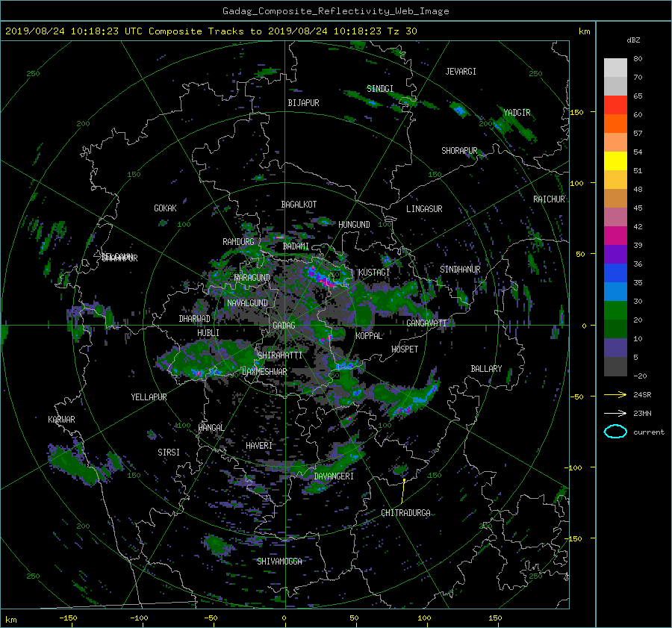Click the HAVERI city label
Screen dimensions: 672x628
[259, 446]
